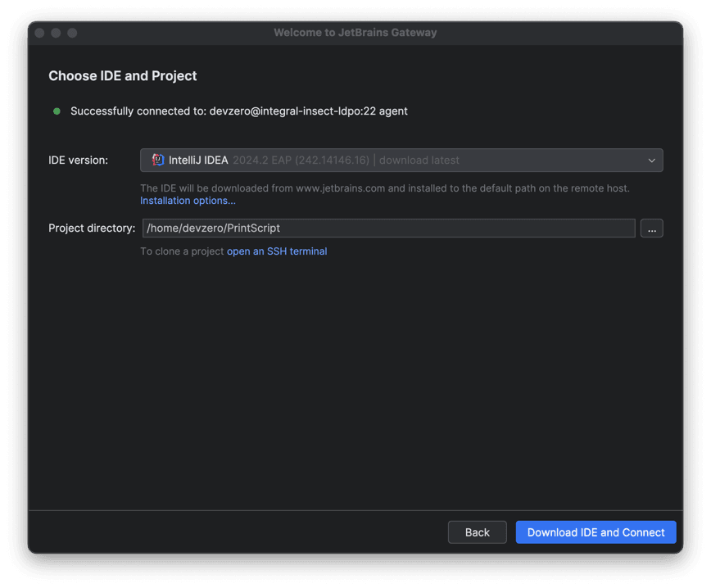This screenshot has width=711, height=588.
Task: Open the Installation options link
Action: [x=188, y=201]
